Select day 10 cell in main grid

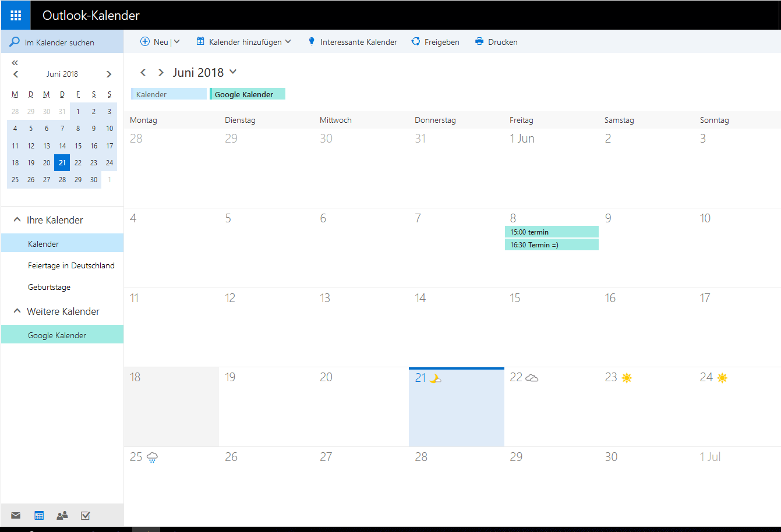coord(737,248)
